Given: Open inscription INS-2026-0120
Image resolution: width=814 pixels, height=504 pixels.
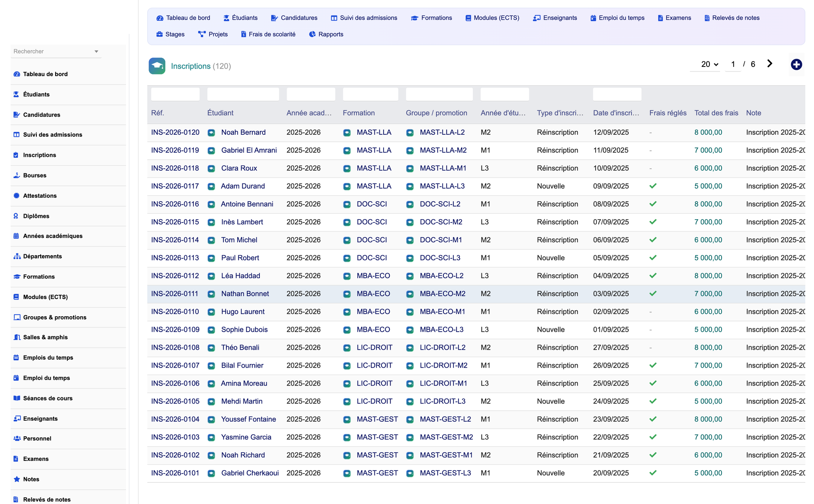Looking at the screenshot, I should [x=175, y=133].
